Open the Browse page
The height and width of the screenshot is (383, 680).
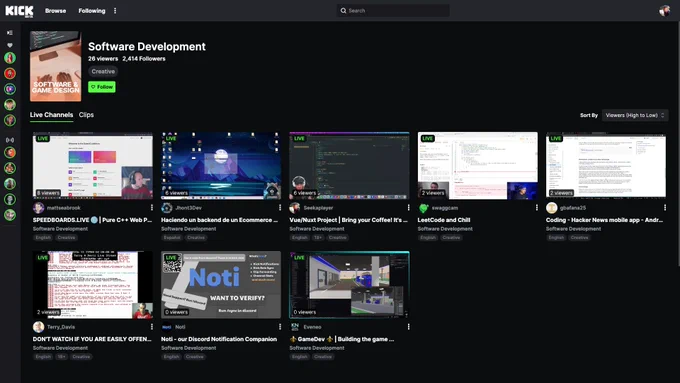point(56,11)
